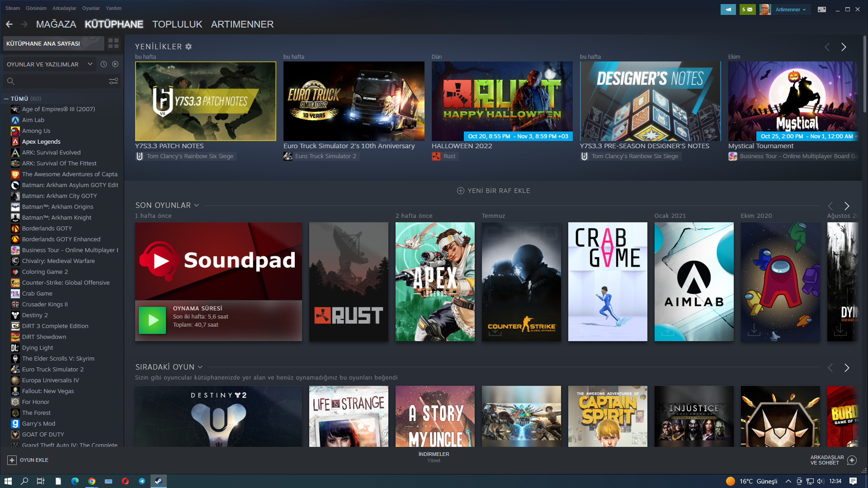Expand the SIRADAKİ OYUN shelf dropdown

coord(200,367)
